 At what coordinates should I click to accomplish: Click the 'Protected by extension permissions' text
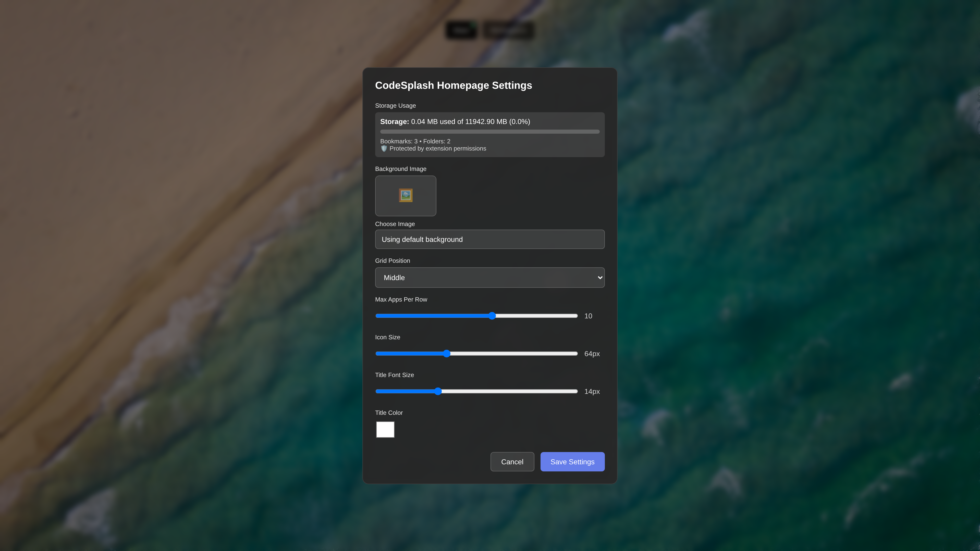tap(437, 149)
